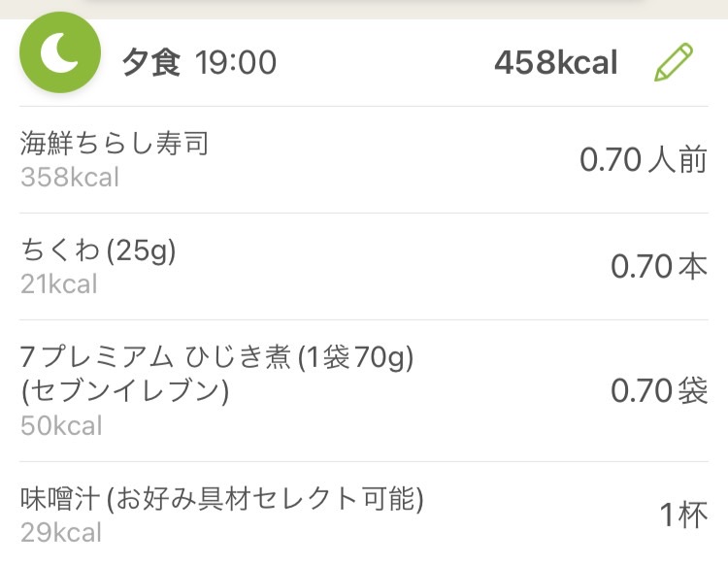Tap the 夕食 19:00 header label
Screen dimensions: 728x567
click(x=199, y=62)
